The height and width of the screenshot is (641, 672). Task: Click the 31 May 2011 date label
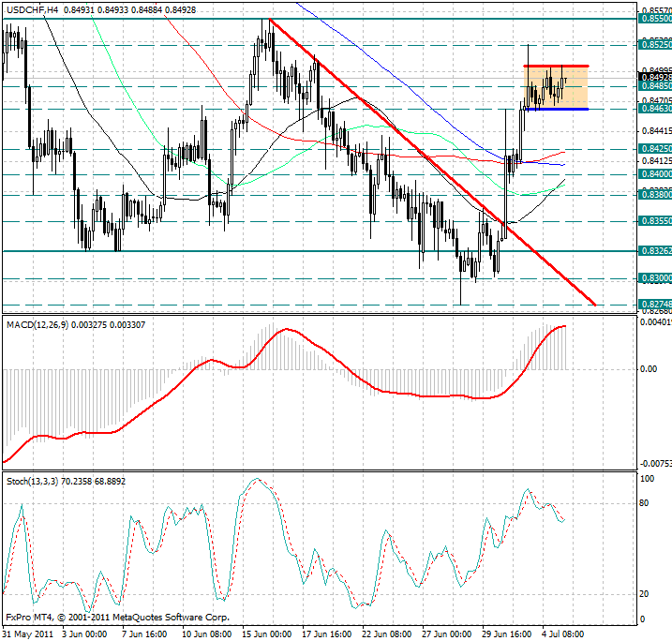(x=28, y=634)
